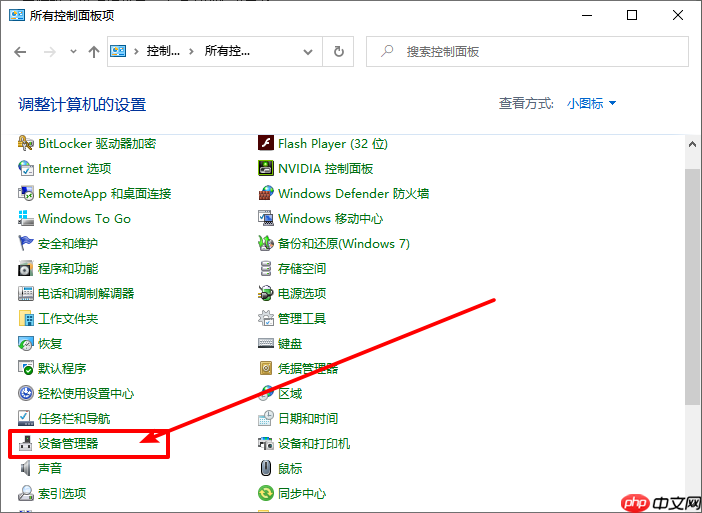Viewport: 702px width, 513px height.
Task: Click the NVIDIA 控制面板 icon
Action: point(266,169)
